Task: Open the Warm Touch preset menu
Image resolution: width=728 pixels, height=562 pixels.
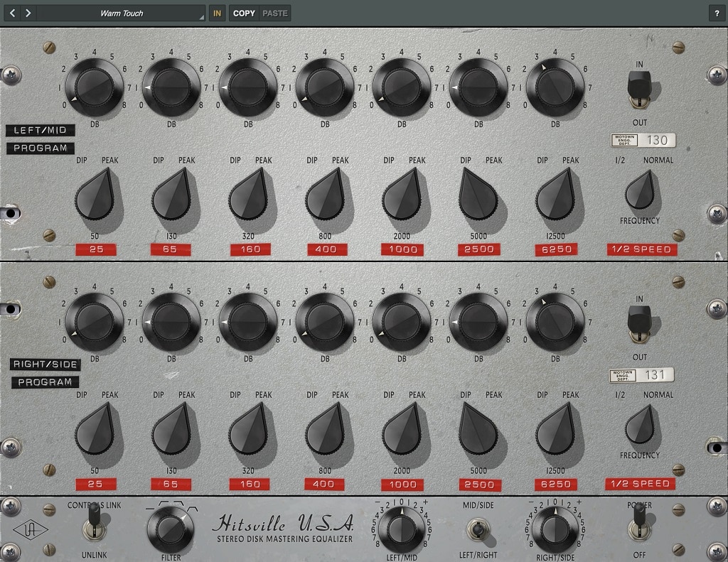Action: tap(121, 13)
